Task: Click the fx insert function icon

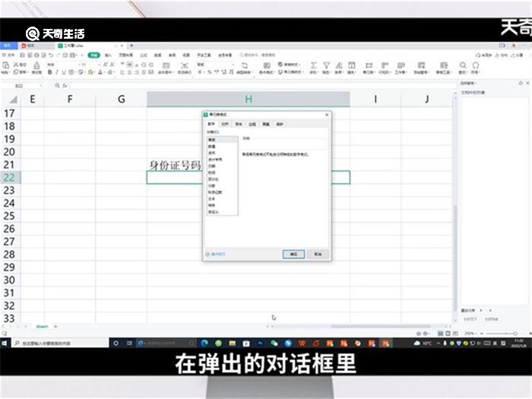Action: pos(65,86)
